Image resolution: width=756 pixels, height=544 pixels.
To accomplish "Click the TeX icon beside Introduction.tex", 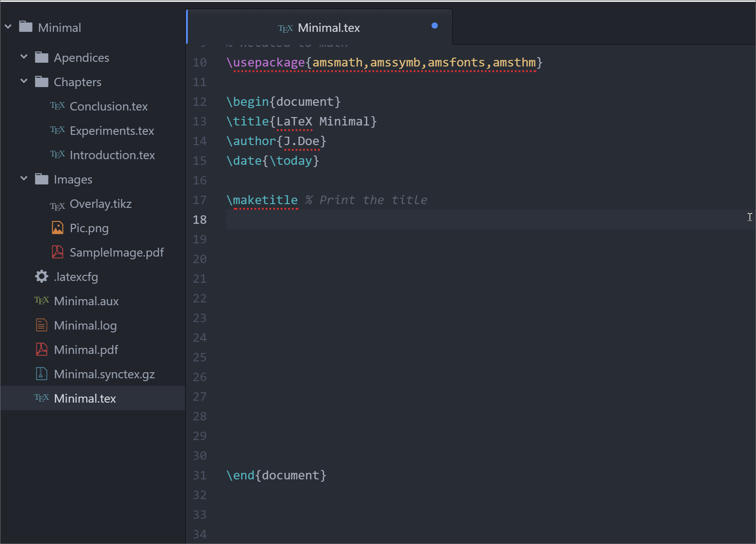I will pos(58,154).
